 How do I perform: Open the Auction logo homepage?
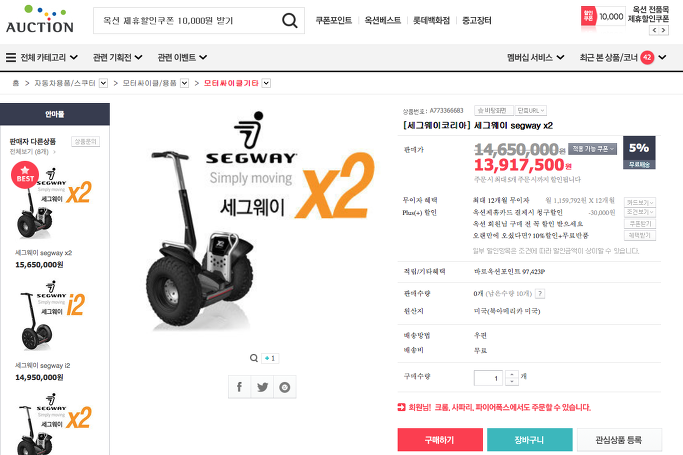[x=40, y=19]
